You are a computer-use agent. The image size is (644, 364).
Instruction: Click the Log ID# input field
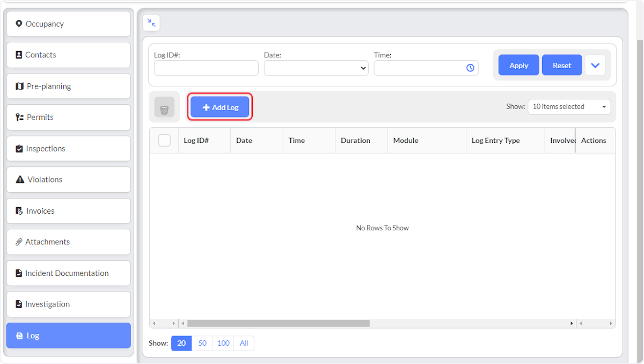pos(206,68)
